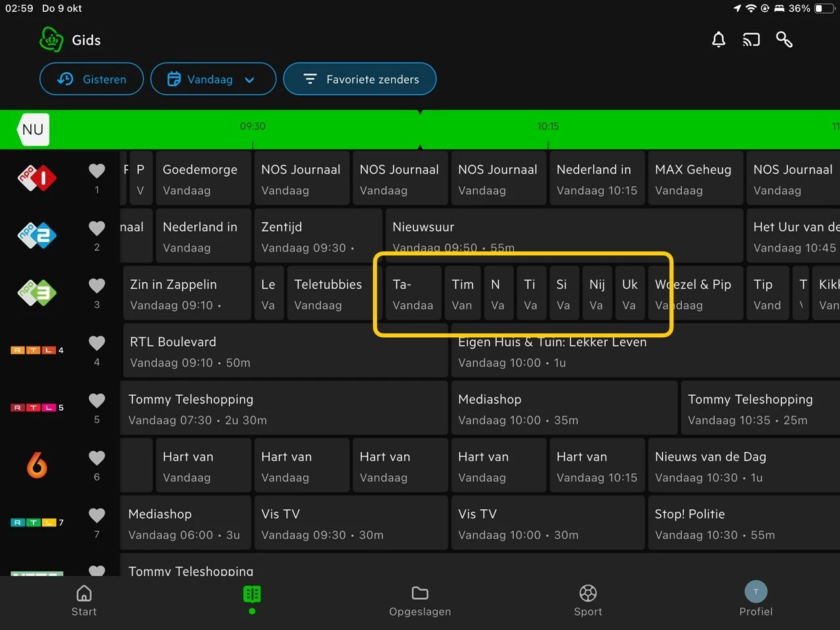Select the SBS 6 channel logo
The image size is (840, 630).
click(x=37, y=465)
